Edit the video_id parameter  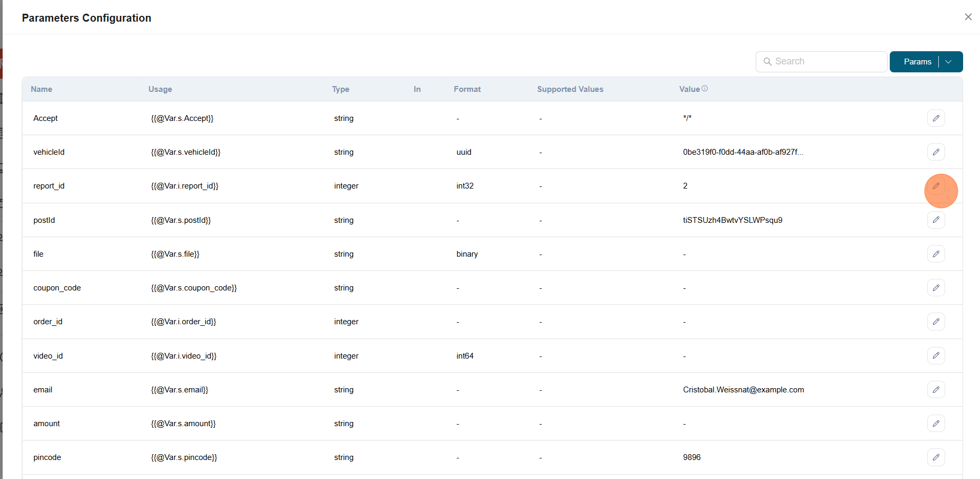pos(936,355)
